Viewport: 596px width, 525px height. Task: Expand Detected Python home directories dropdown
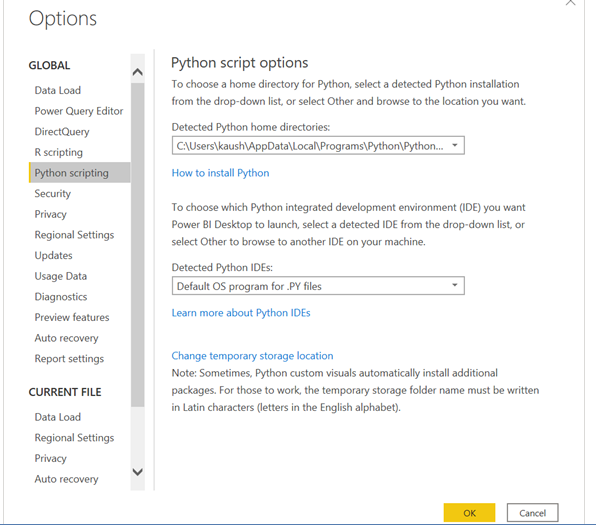455,145
